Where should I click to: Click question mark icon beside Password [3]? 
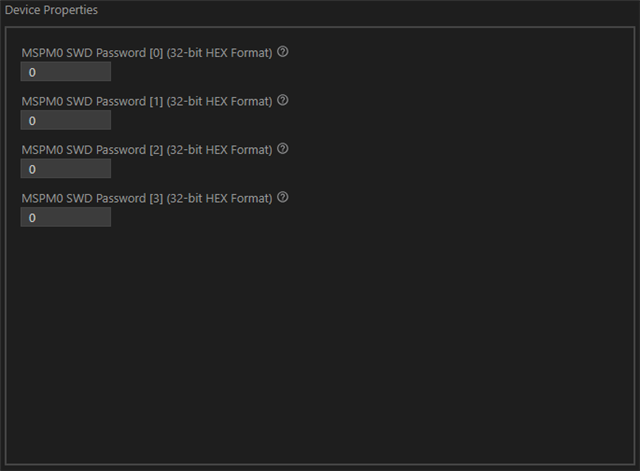pyautogui.click(x=282, y=198)
